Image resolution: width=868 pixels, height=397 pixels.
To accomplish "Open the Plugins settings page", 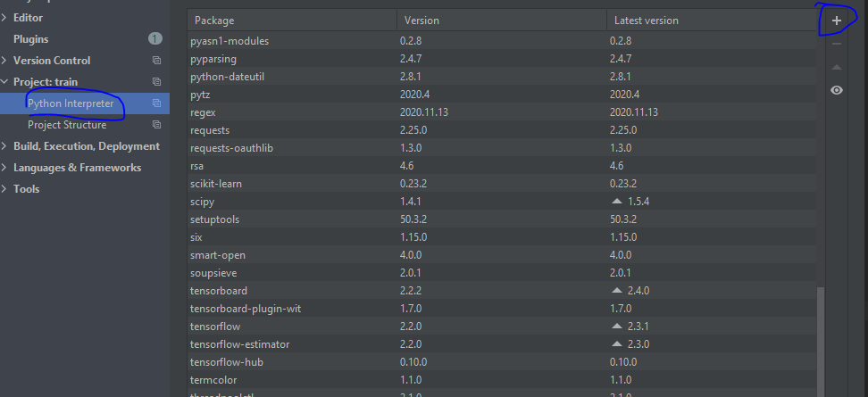I will point(31,39).
